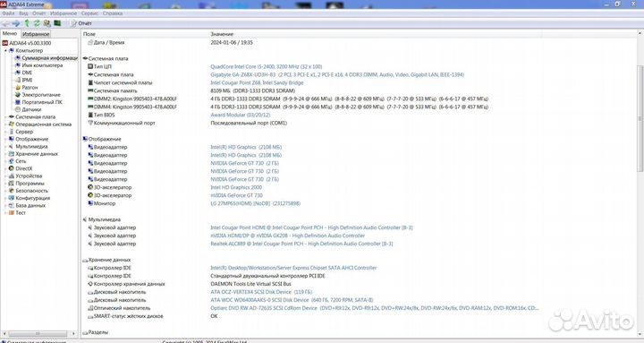Switch to the Избранное tab in the sidebar
The width and height of the screenshot is (644, 343).
[x=36, y=34]
